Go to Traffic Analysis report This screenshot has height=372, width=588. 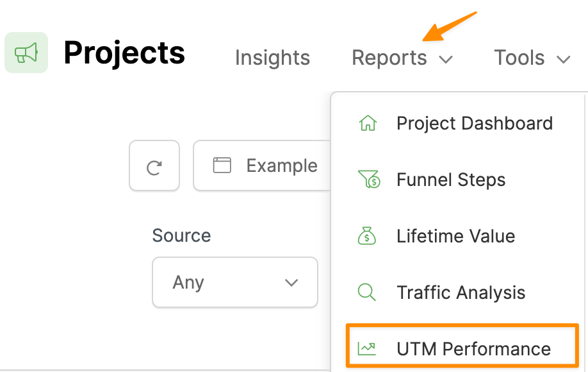click(x=461, y=292)
